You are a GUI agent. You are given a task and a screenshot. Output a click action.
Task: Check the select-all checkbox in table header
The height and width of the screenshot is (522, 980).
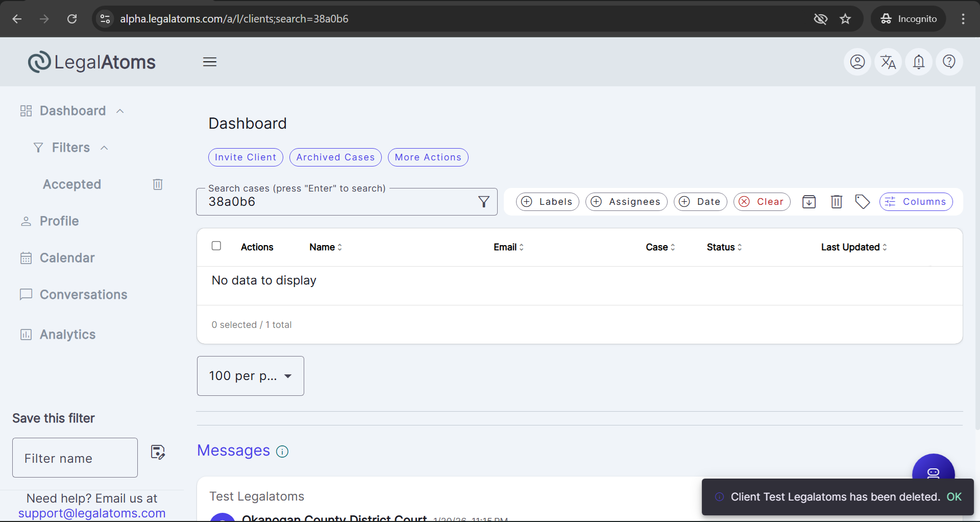pyautogui.click(x=216, y=246)
